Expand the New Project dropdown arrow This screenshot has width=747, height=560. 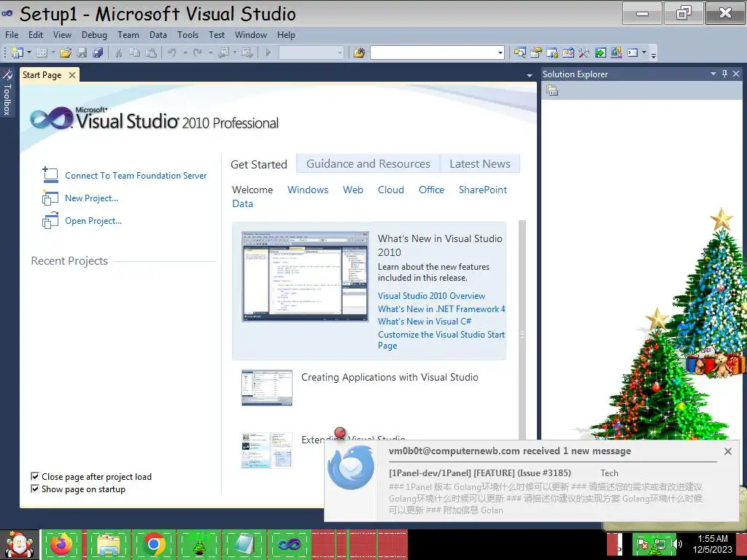click(29, 52)
